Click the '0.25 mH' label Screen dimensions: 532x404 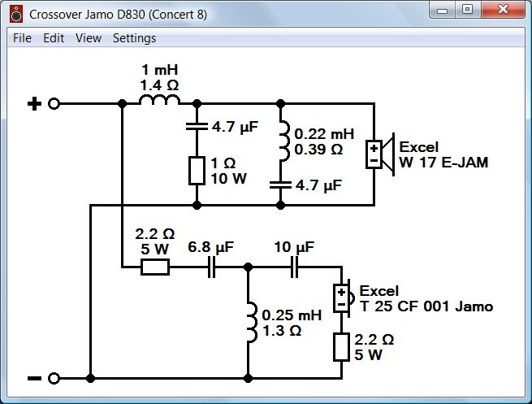[292, 315]
